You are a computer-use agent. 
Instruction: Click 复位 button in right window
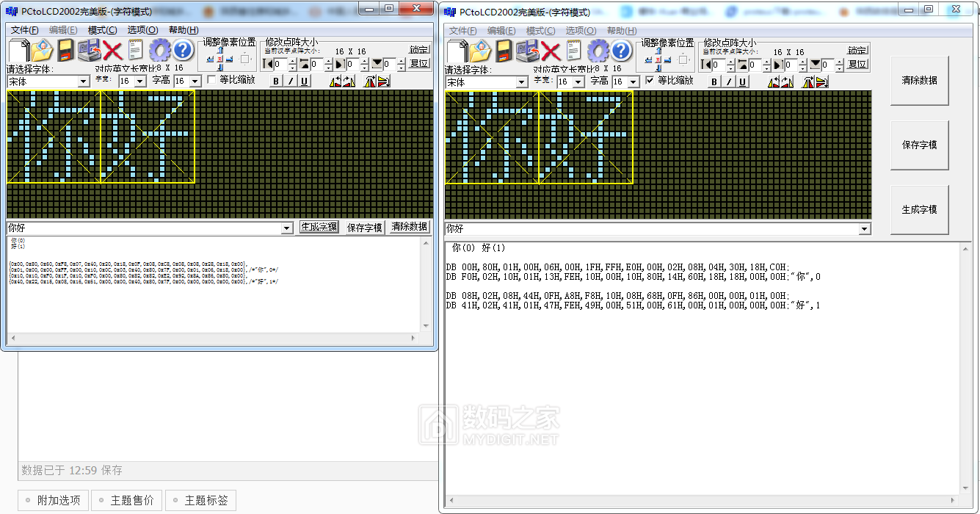[x=857, y=65]
